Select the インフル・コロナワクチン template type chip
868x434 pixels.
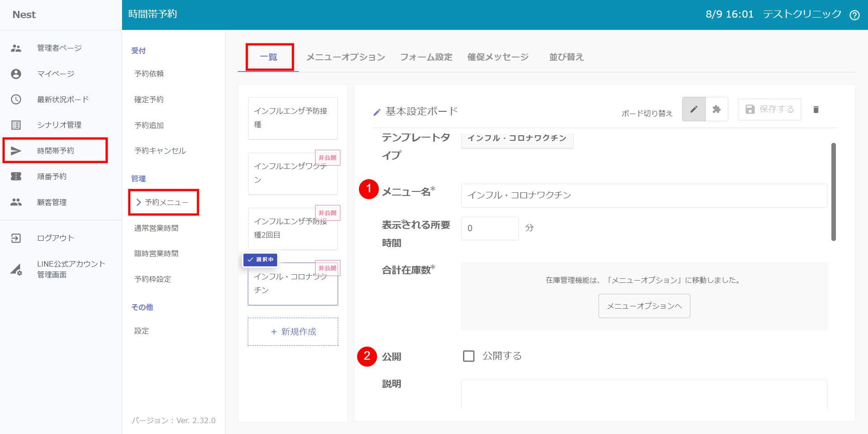tap(517, 138)
